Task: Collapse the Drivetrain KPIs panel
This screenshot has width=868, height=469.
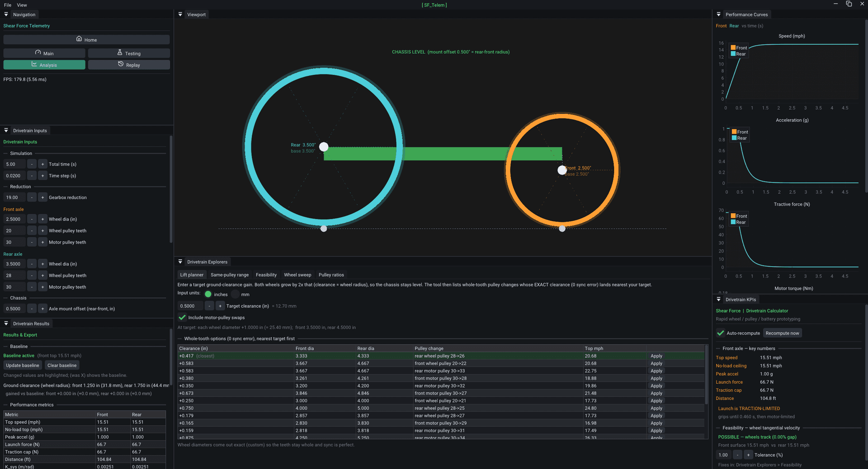Action: pyautogui.click(x=719, y=300)
